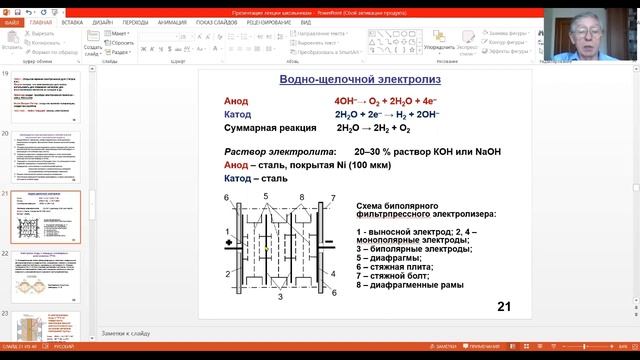Viewport: 640px width, 360px height.
Task: Toggle Underline (Ч) formatting
Action: pyautogui.click(x=161, y=49)
